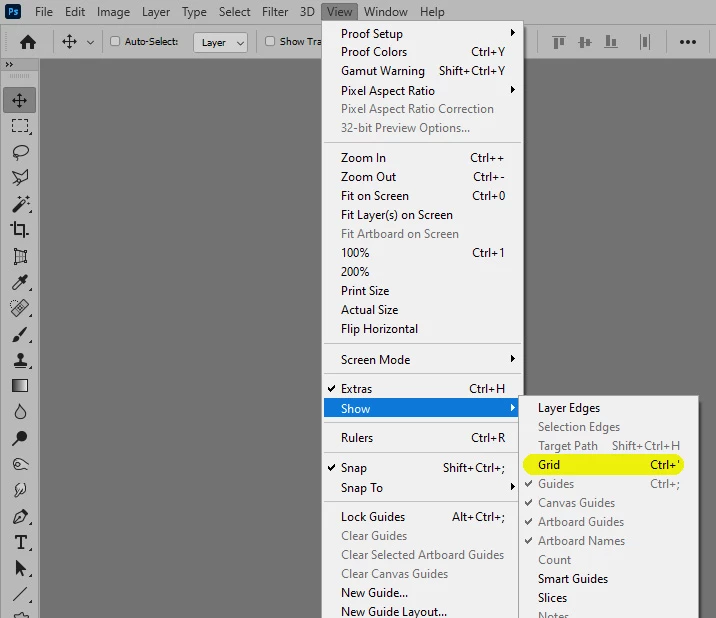Open tool preset picker arrow

coord(90,42)
